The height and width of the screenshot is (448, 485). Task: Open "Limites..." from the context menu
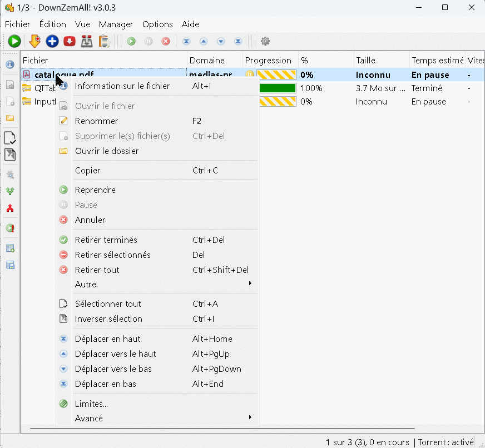158,404
